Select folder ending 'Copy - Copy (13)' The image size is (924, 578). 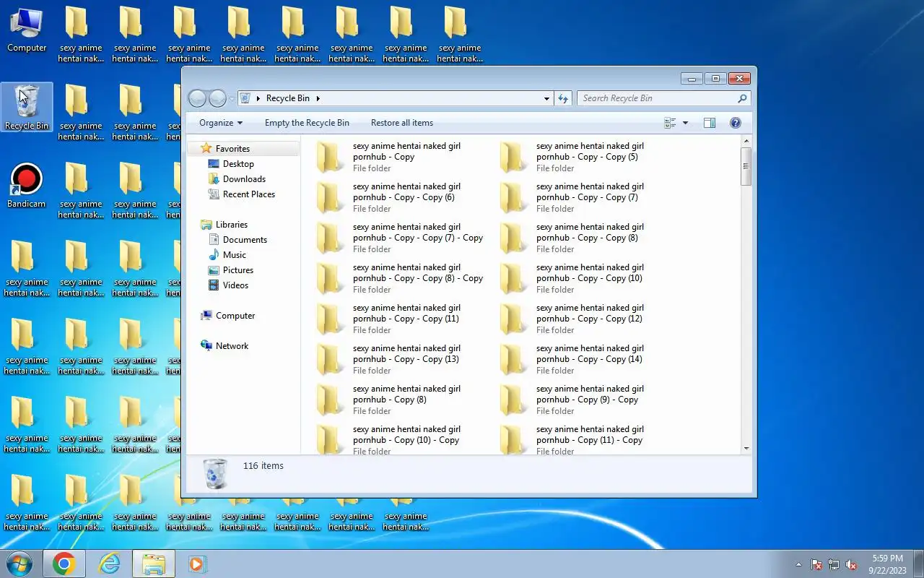click(401, 359)
